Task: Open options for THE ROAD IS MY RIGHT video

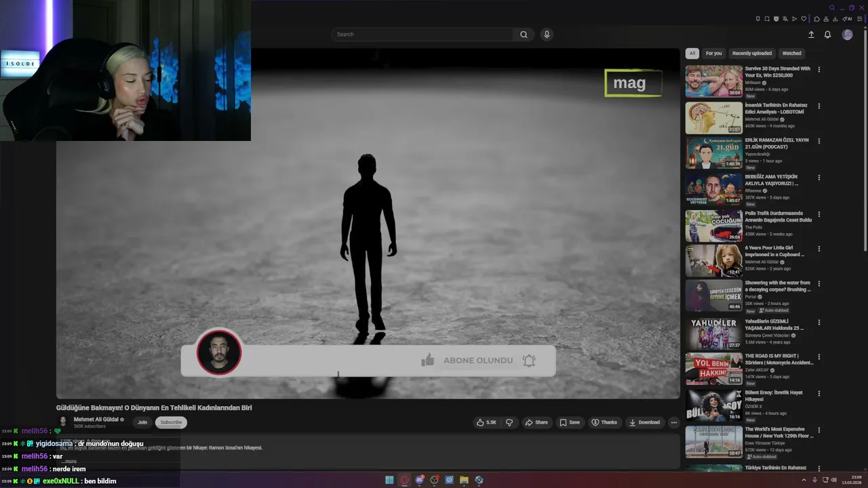Action: 819,357
